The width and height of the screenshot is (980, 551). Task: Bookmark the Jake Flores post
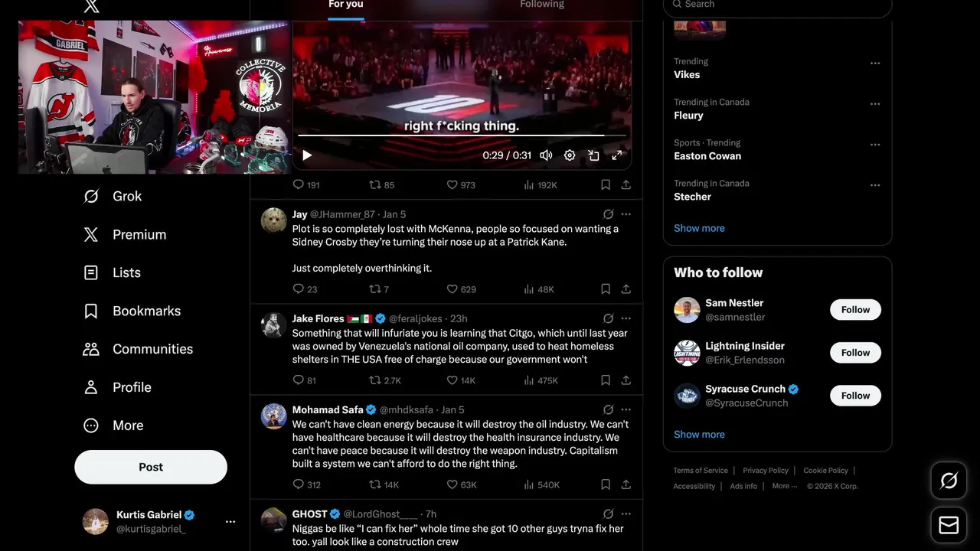(x=606, y=380)
